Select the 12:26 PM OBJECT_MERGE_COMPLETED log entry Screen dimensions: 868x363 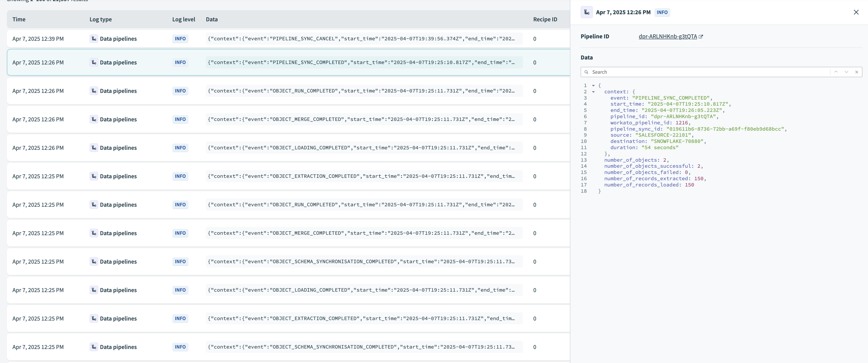pos(361,119)
